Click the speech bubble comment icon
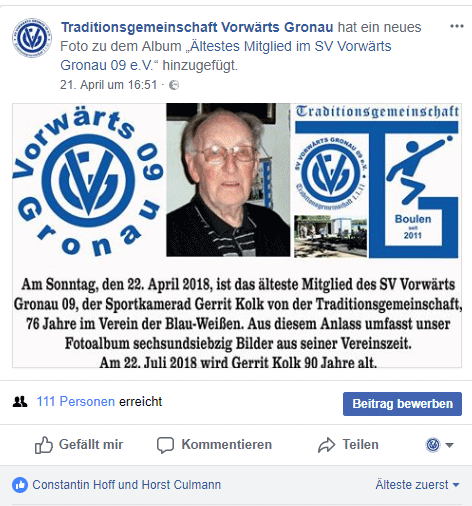 (x=165, y=445)
